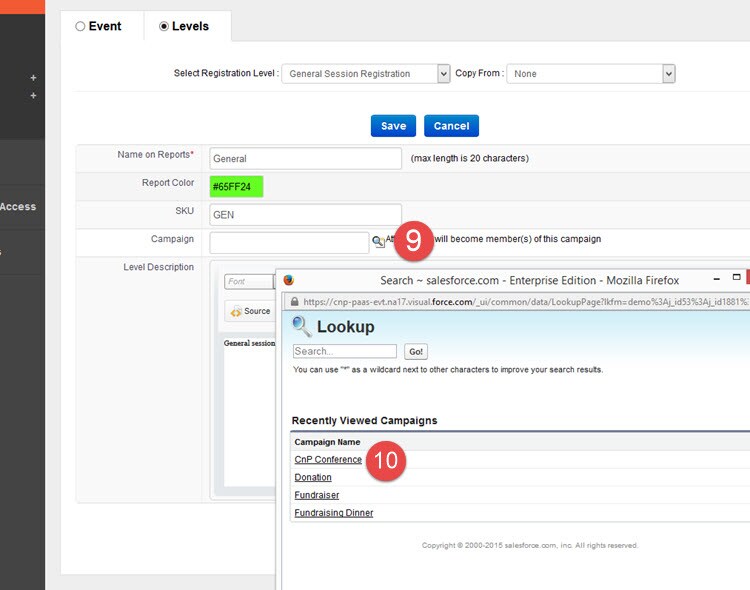Select the CnP Conference campaign link
Image resolution: width=750 pixels, height=590 pixels.
[x=328, y=459]
